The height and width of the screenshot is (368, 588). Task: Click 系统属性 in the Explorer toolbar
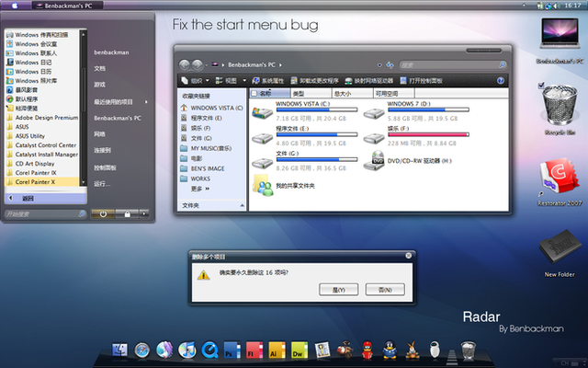[x=268, y=81]
